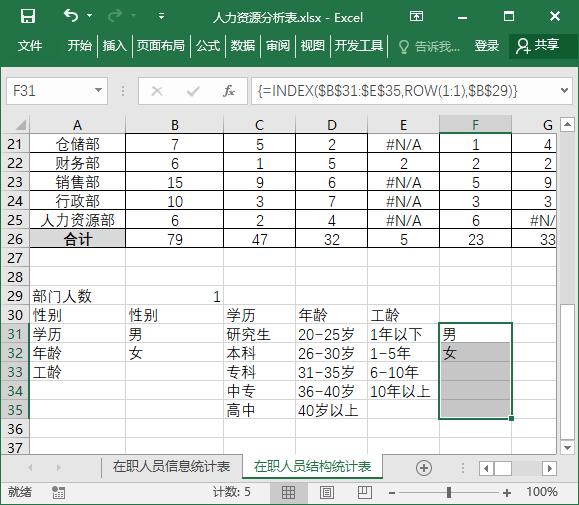Viewport: 579px width, 505px height.
Task: Select row 26 header
Action: coord(15,239)
